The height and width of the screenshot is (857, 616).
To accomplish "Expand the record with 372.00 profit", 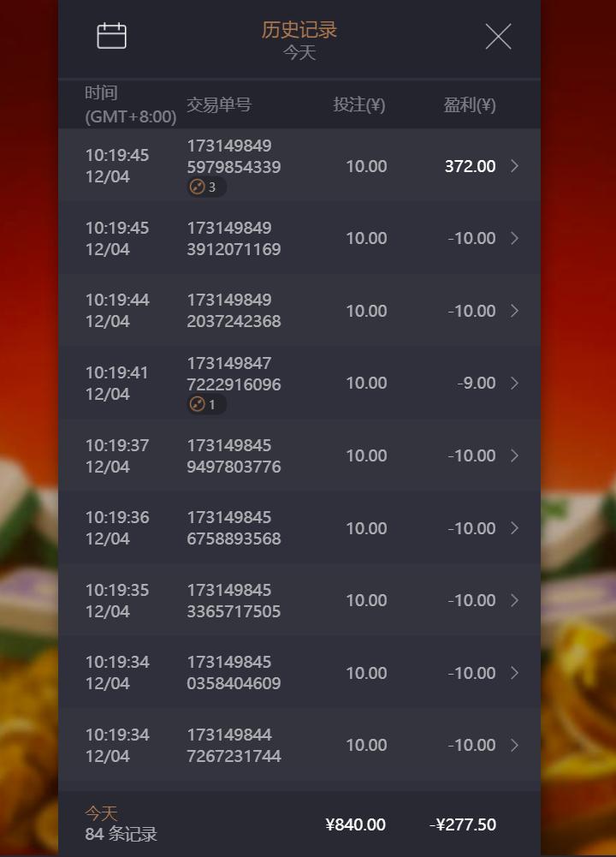I will [514, 166].
